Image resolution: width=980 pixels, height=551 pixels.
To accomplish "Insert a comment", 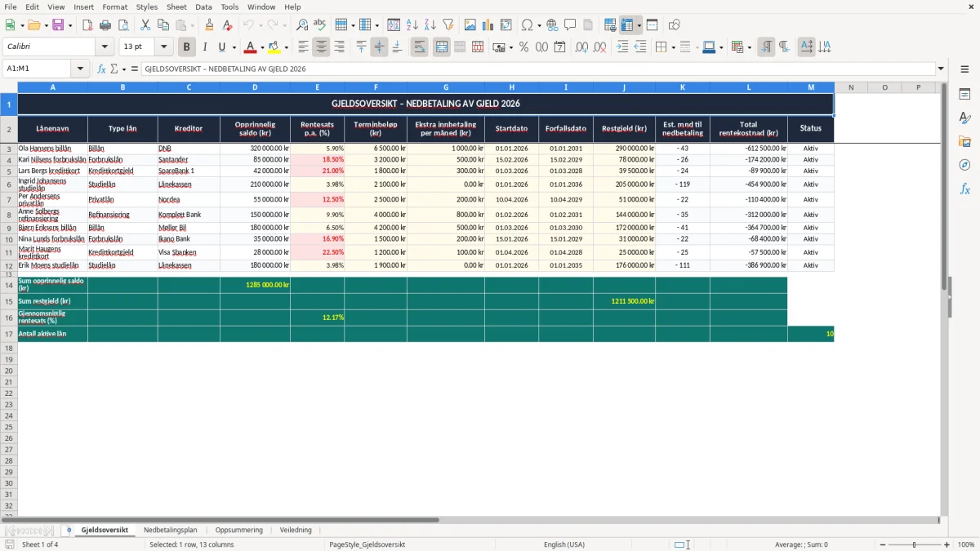I will (571, 25).
